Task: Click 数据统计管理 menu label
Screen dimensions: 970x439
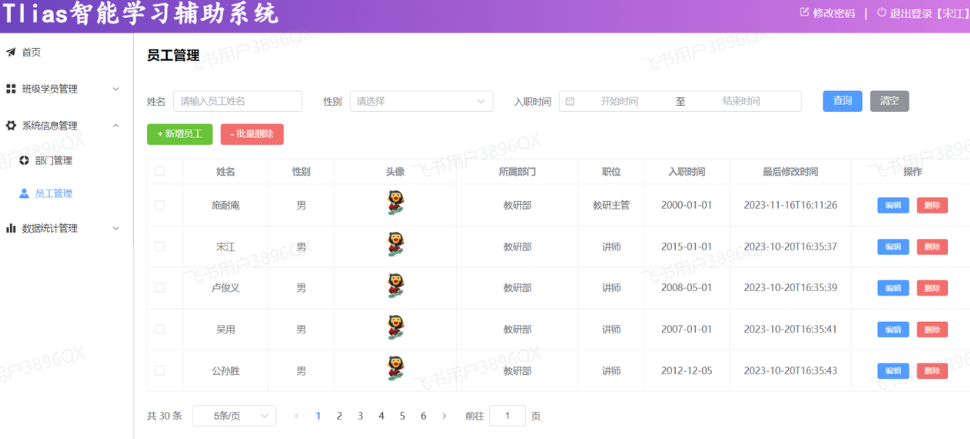Action: pos(49,228)
